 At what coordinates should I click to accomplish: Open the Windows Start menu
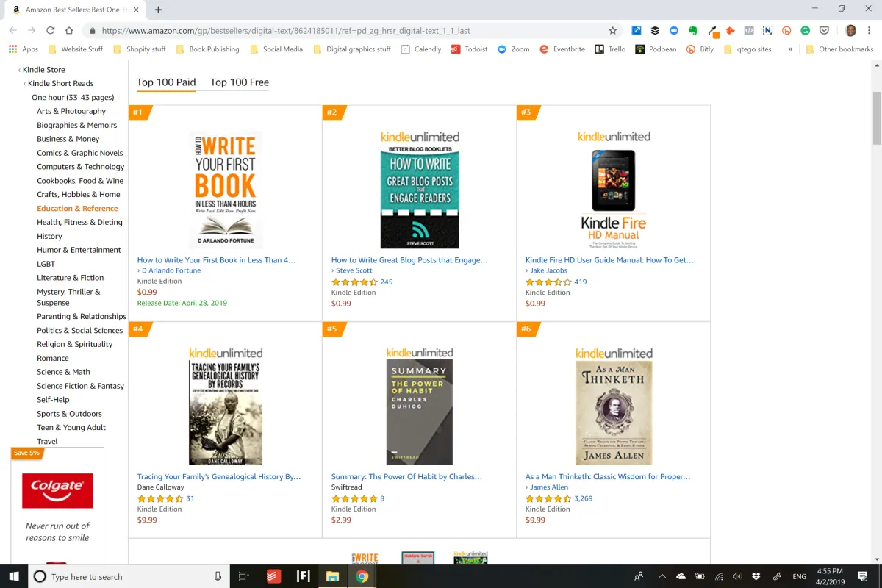point(15,576)
